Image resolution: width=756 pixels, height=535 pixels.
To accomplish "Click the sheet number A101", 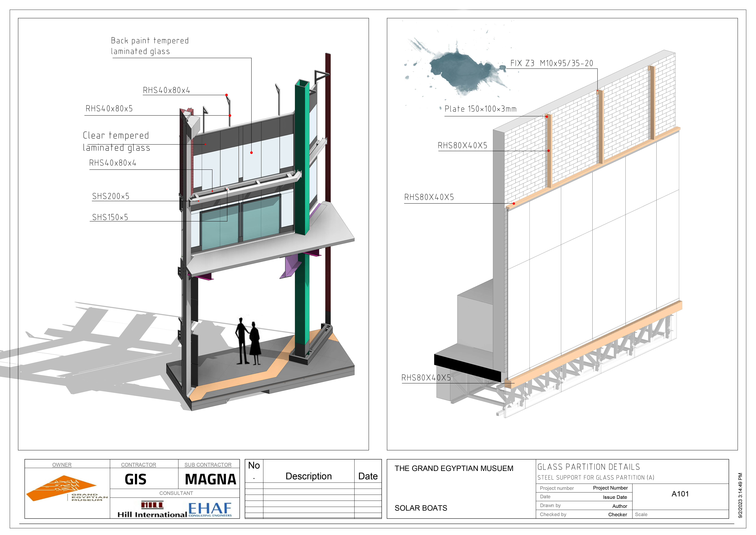I will [x=680, y=494].
